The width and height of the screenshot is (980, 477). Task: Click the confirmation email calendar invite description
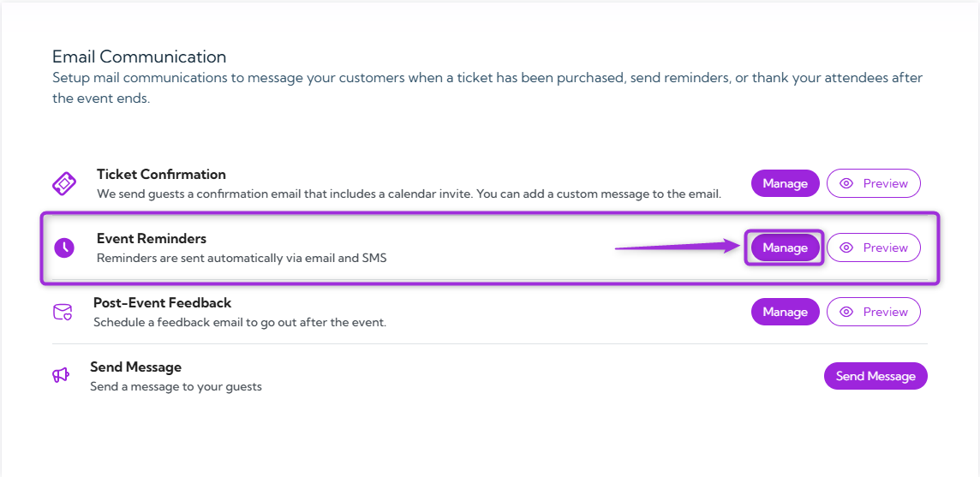pos(409,194)
